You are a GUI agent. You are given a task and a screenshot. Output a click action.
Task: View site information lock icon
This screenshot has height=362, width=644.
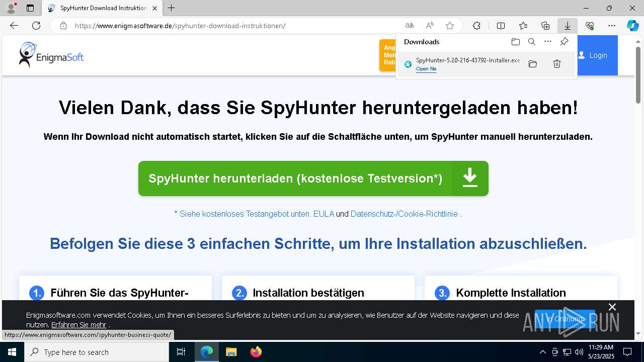click(63, 26)
